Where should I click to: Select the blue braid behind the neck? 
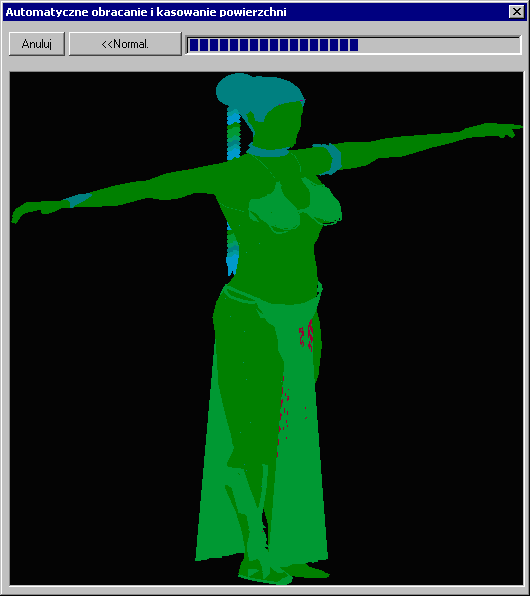(233, 133)
